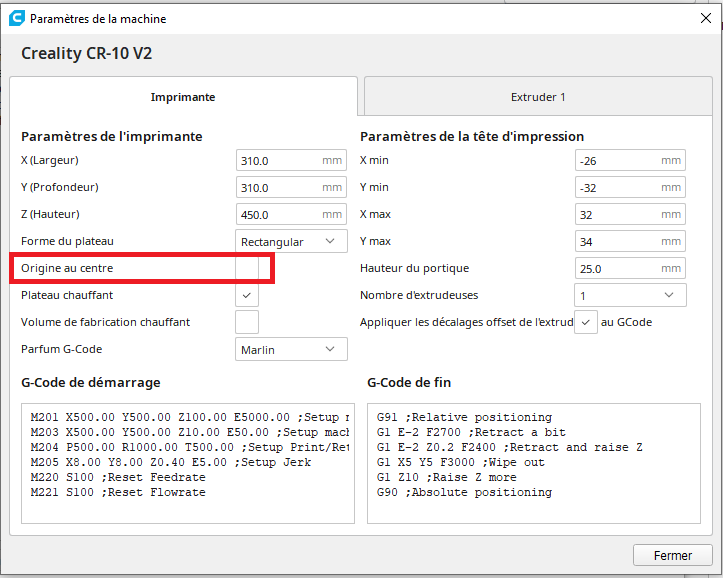Click the 'M221 S100 ;Reset Flowrate' line

(118, 492)
